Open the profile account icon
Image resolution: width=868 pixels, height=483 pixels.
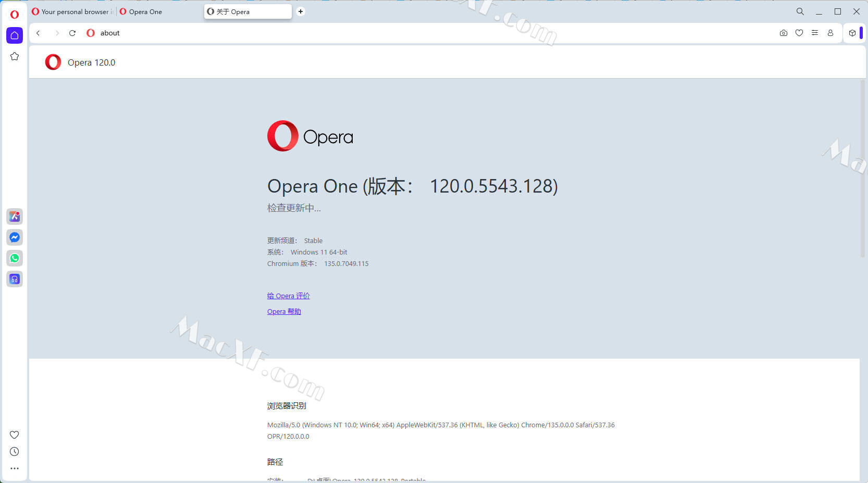click(830, 33)
